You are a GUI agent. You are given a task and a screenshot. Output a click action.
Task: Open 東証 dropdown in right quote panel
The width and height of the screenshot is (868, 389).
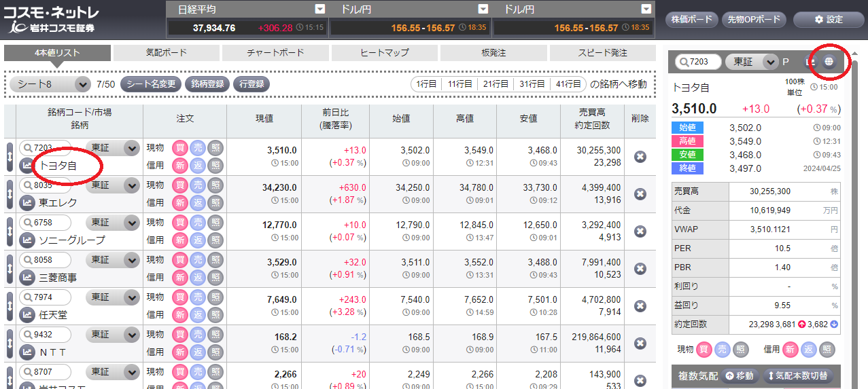click(x=752, y=62)
